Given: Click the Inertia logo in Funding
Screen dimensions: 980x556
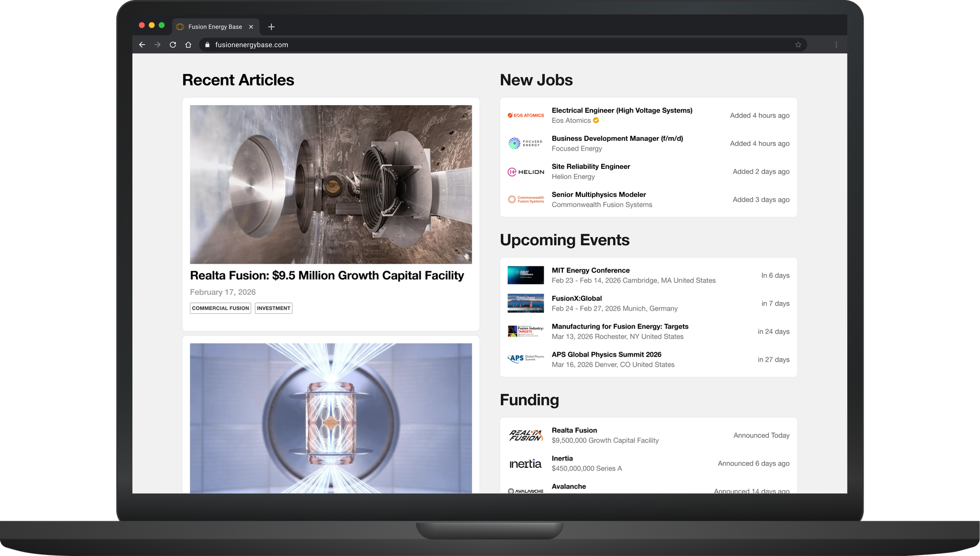Looking at the screenshot, I should click(x=526, y=464).
